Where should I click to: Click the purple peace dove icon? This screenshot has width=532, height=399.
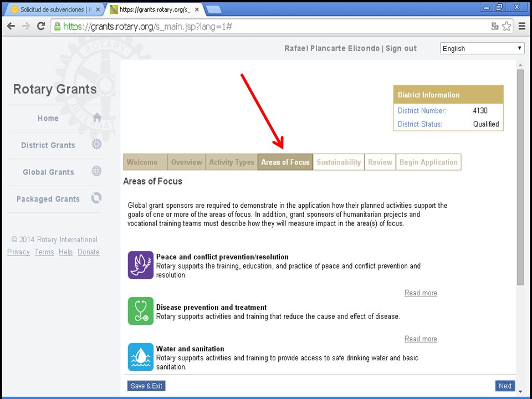(140, 265)
